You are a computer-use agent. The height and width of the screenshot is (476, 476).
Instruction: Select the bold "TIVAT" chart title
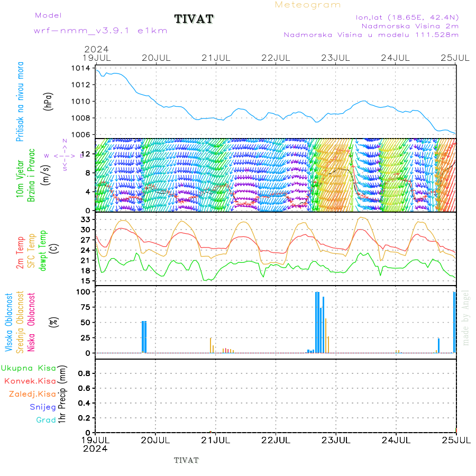194,19
